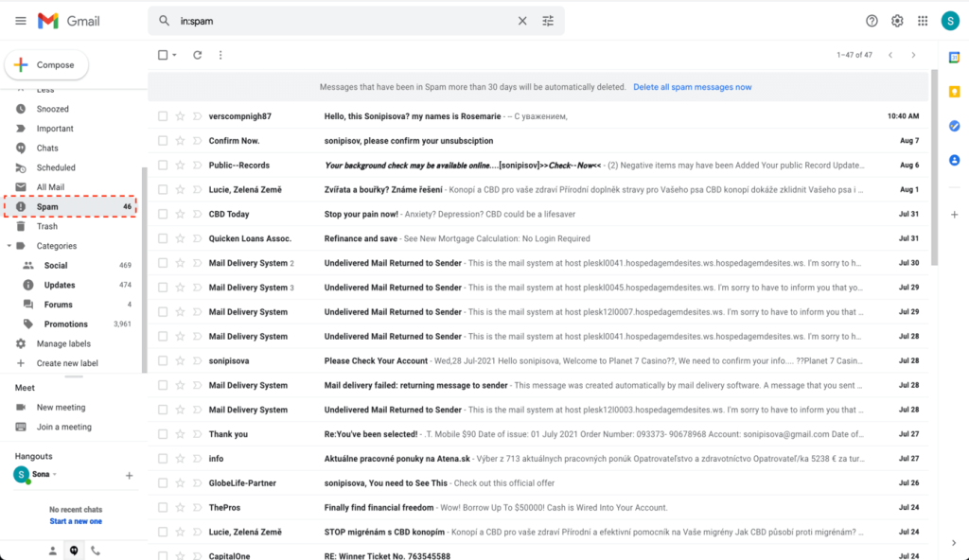Click Delete all spam messages now
Image resolution: width=969 pixels, height=560 pixels.
695,86
